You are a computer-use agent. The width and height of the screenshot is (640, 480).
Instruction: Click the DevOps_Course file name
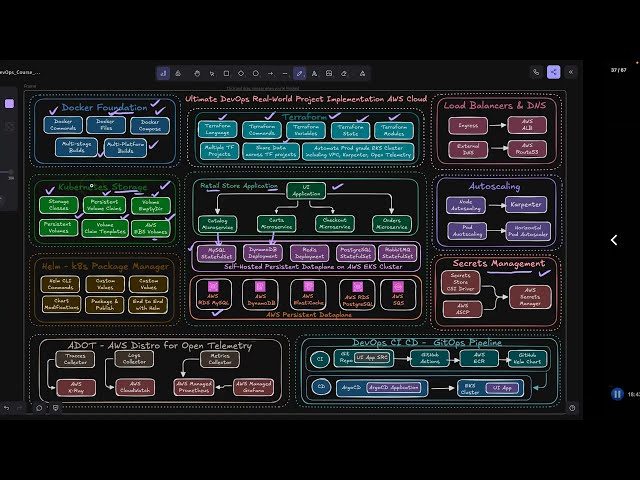click(x=20, y=72)
